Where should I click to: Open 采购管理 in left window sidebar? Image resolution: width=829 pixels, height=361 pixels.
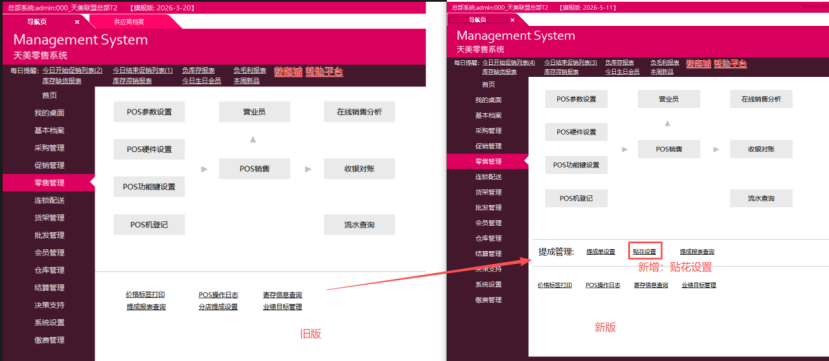[x=49, y=148]
